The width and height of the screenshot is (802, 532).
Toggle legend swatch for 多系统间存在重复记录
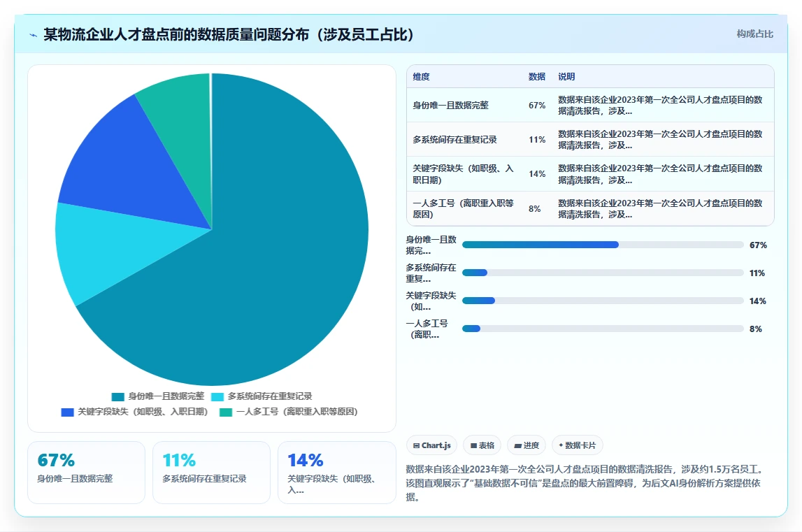(x=217, y=396)
